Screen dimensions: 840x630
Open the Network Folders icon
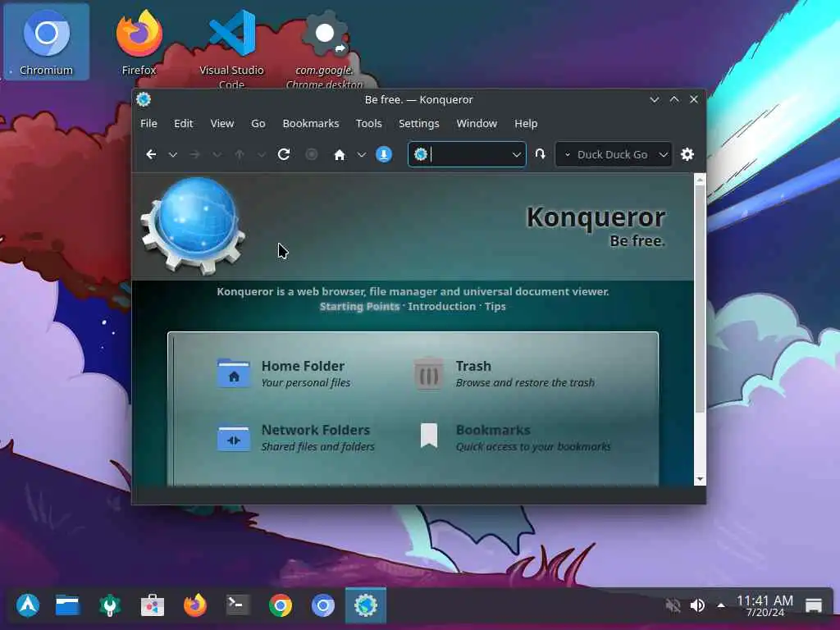(234, 438)
